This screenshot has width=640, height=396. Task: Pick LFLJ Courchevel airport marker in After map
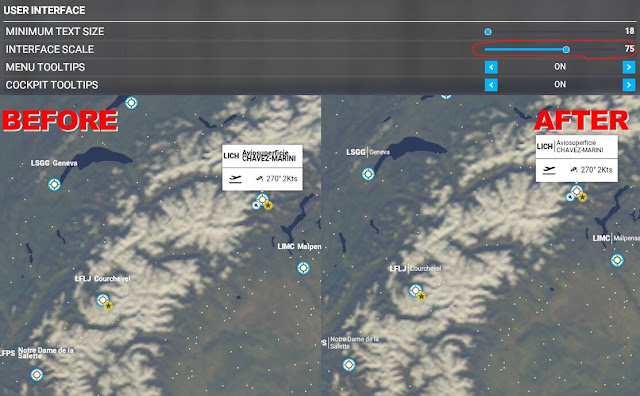(416, 290)
